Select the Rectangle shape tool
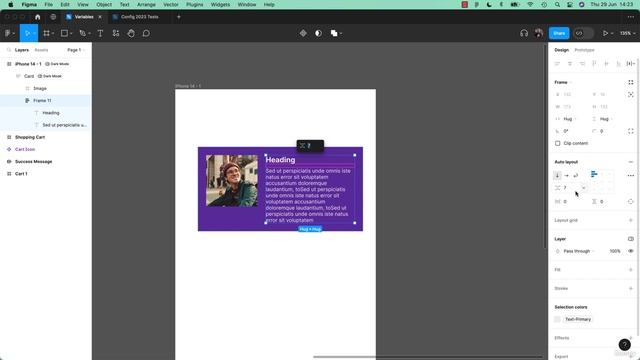The width and height of the screenshot is (640, 360). pos(64,33)
